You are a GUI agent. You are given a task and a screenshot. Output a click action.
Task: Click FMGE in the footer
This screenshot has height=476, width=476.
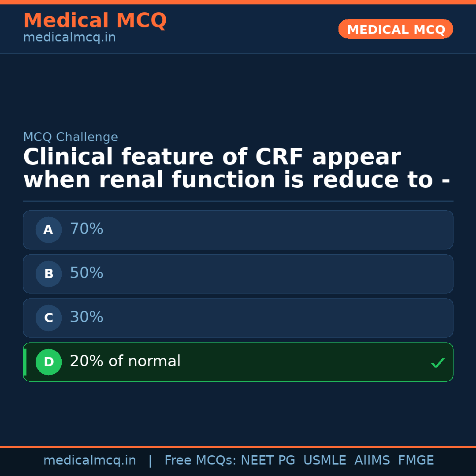416,461
